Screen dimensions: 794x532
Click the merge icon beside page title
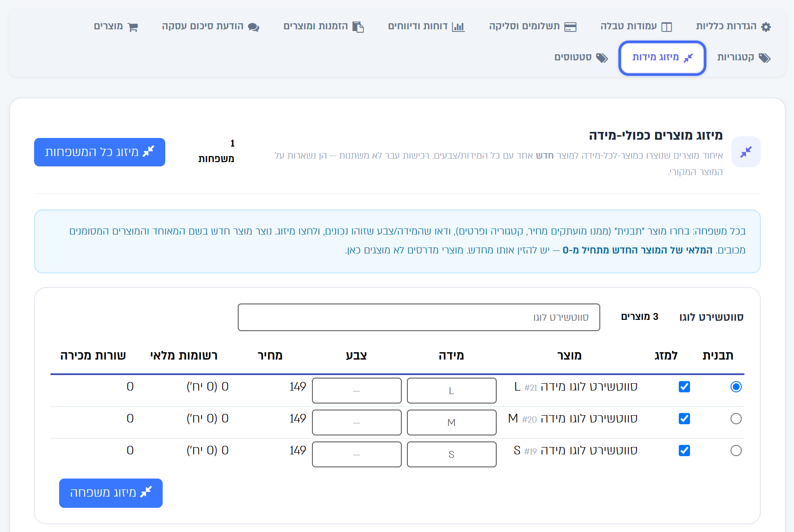746,152
